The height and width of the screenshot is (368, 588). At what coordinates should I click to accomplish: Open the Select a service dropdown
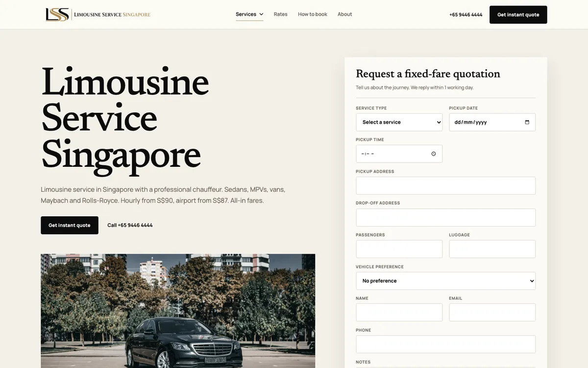pyautogui.click(x=399, y=122)
